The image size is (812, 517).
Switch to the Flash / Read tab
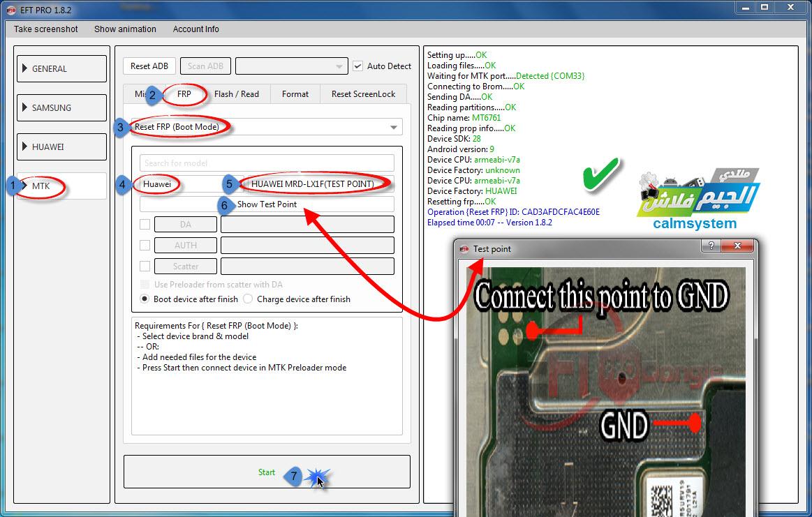[x=236, y=94]
